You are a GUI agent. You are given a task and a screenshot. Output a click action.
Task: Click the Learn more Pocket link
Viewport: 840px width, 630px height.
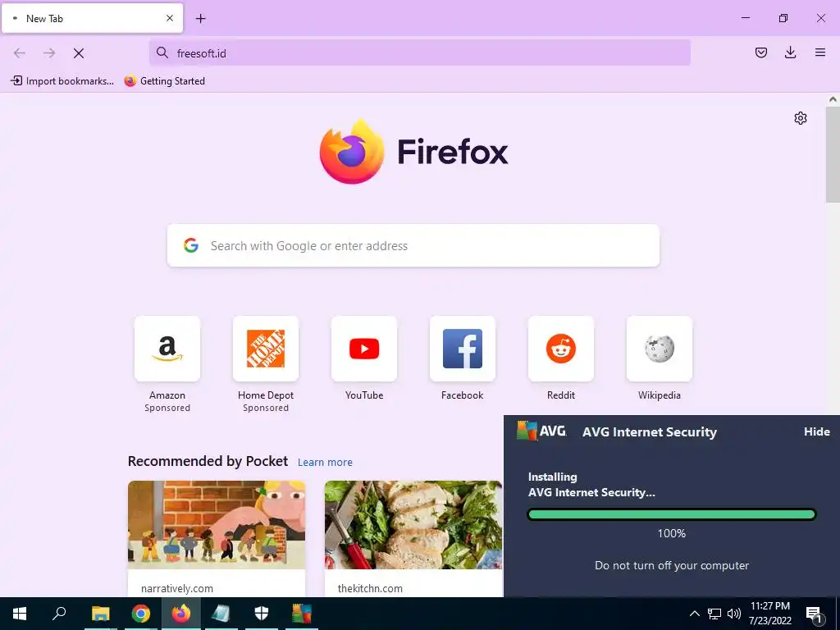[325, 463]
